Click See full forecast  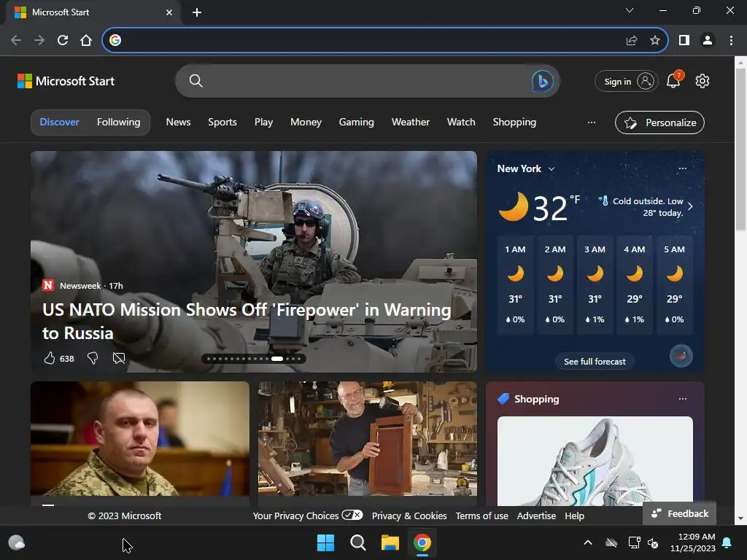(x=595, y=362)
